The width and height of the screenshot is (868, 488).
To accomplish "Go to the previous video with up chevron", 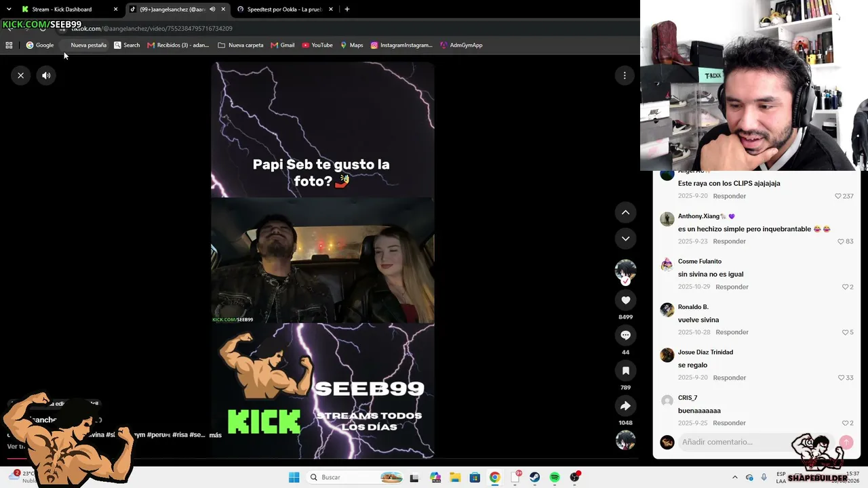I will coord(625,212).
